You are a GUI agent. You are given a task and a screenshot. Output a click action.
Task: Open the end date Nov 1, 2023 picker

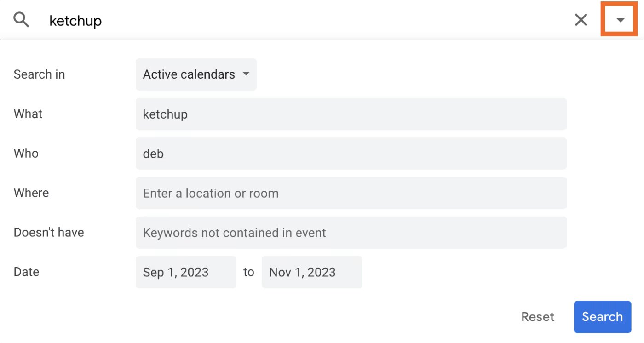click(x=311, y=272)
